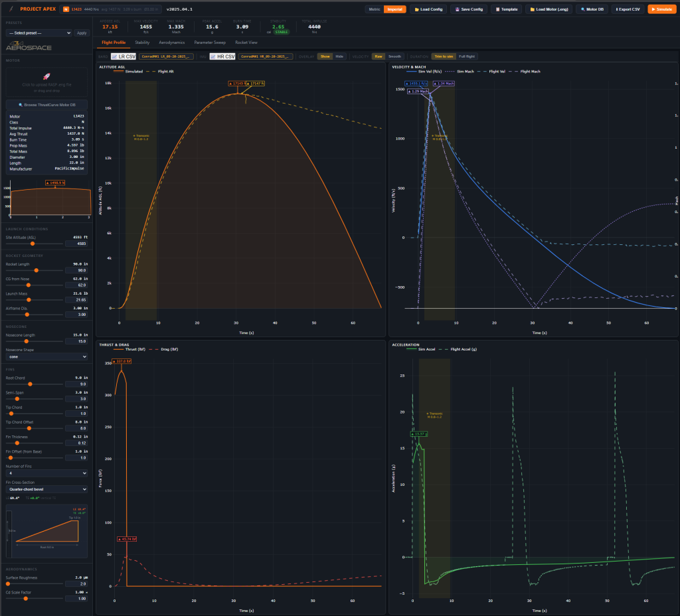Set overlay to Hide
The image size is (680, 616).
tap(339, 56)
